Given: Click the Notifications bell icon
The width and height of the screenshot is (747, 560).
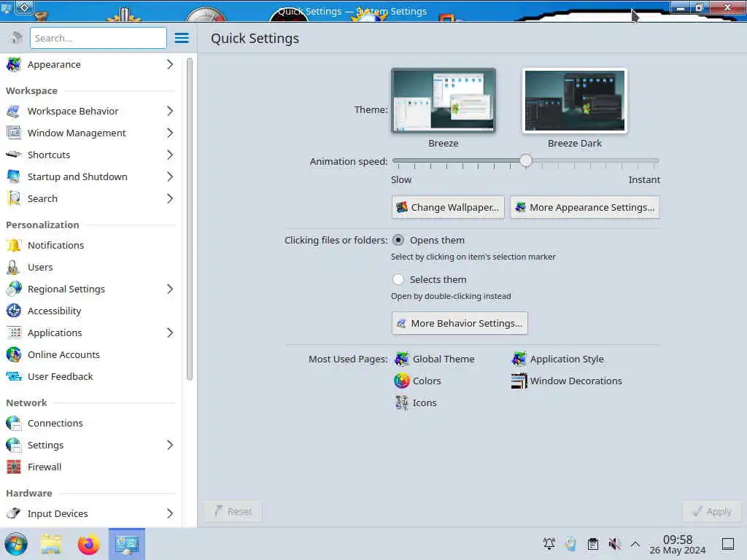Looking at the screenshot, I should 14,245.
